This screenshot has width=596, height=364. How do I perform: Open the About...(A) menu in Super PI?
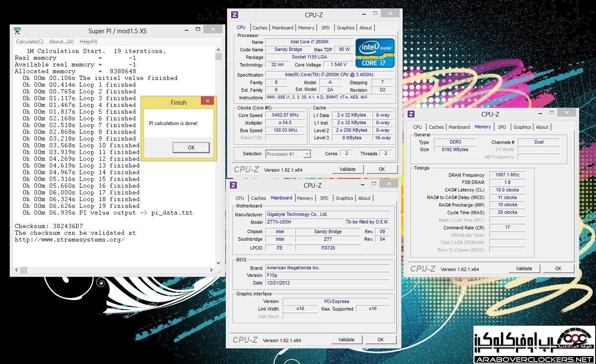click(61, 42)
